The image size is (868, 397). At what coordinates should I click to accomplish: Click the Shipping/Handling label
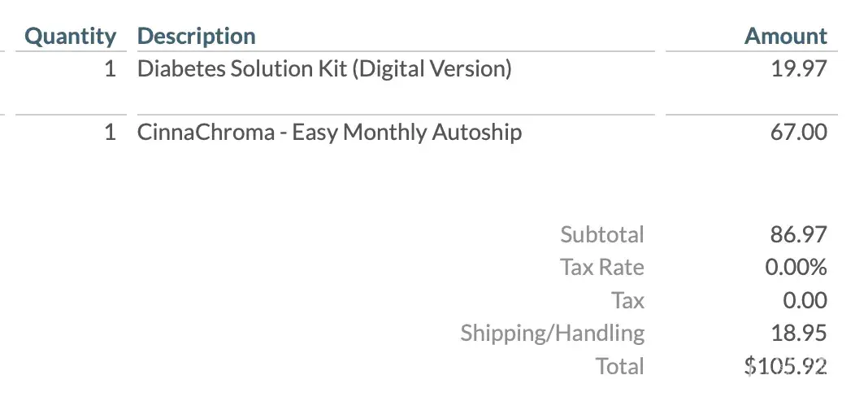point(552,334)
